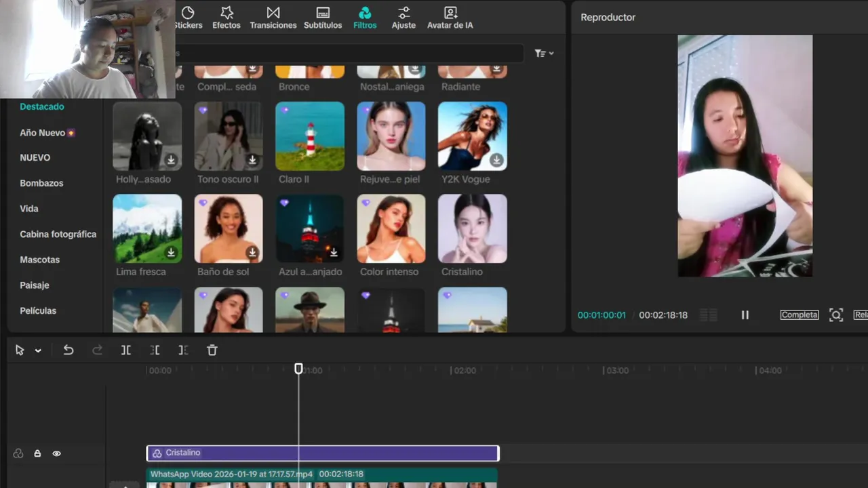
Task: Open the Cabina fotográfica category
Action: [x=58, y=234]
